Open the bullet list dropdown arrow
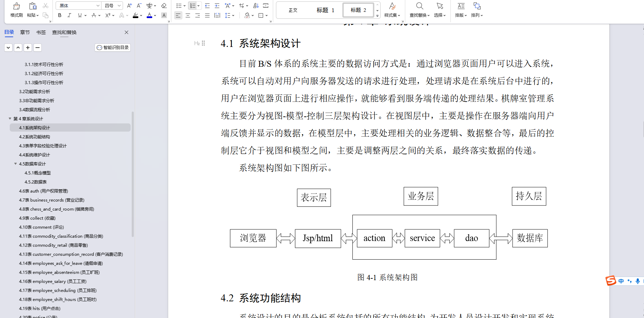 pos(184,6)
